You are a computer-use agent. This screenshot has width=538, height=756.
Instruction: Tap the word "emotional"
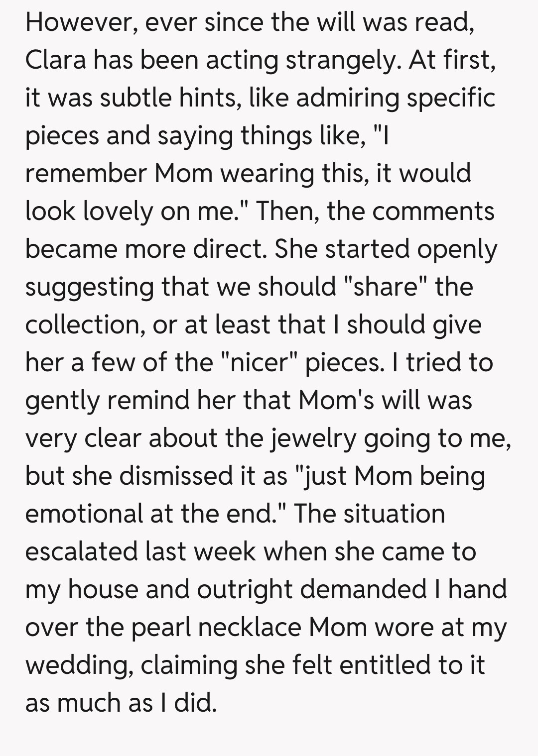click(x=84, y=514)
